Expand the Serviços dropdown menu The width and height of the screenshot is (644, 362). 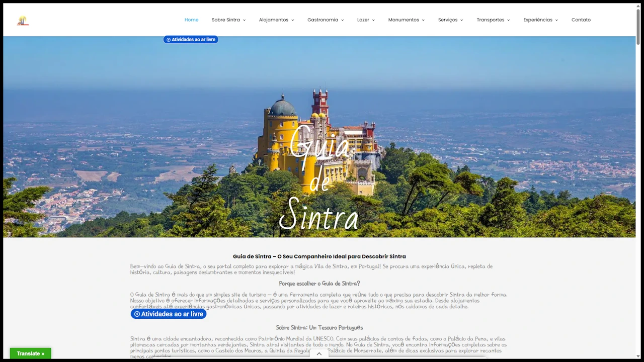point(450,20)
